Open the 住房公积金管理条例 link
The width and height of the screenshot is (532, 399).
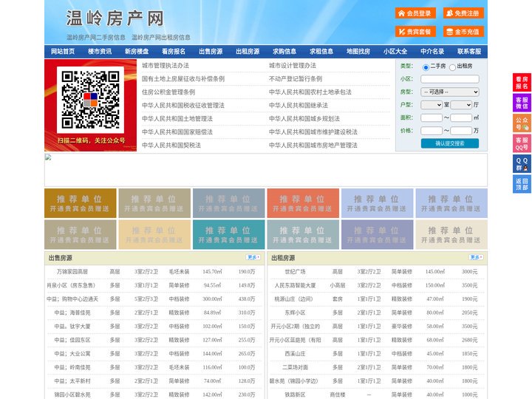[x=168, y=92]
